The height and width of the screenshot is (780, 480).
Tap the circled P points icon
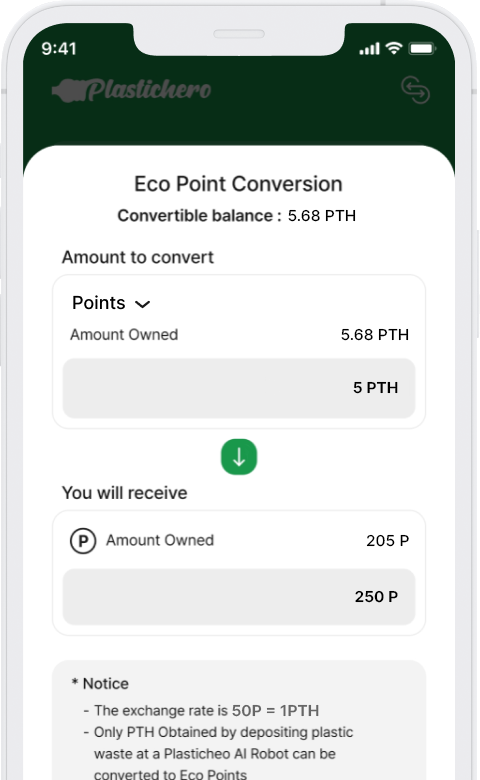pos(83,541)
